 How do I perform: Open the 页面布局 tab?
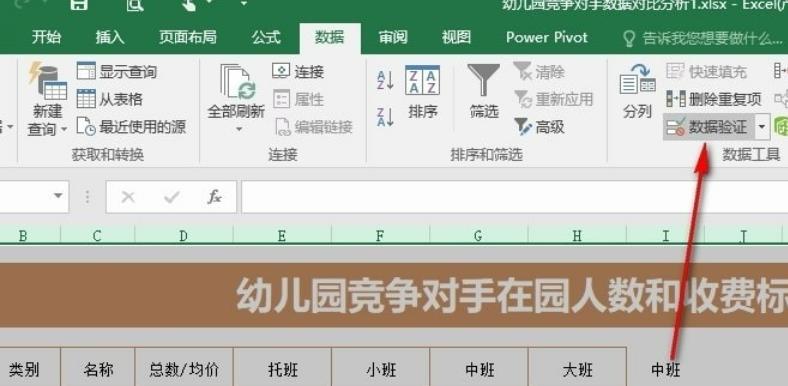coord(187,37)
